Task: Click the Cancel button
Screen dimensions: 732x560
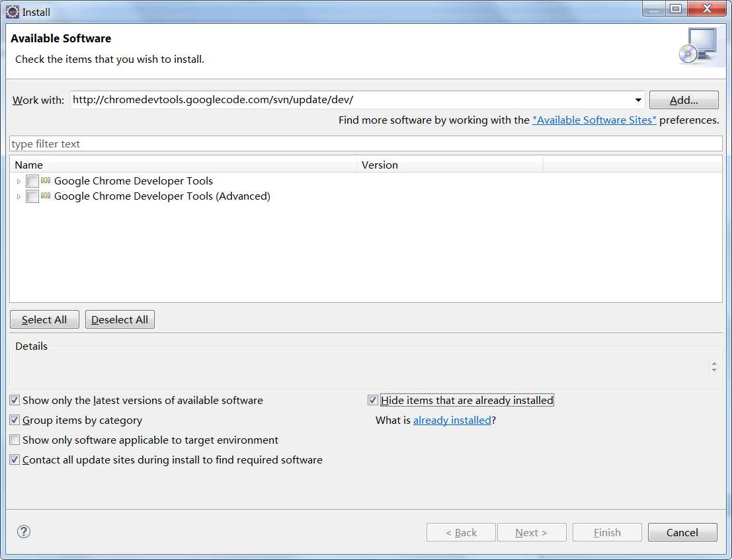Action: (x=682, y=532)
